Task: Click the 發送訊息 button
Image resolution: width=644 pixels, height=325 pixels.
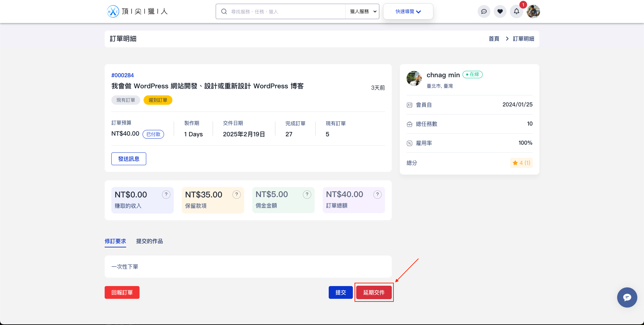Action: [128, 159]
